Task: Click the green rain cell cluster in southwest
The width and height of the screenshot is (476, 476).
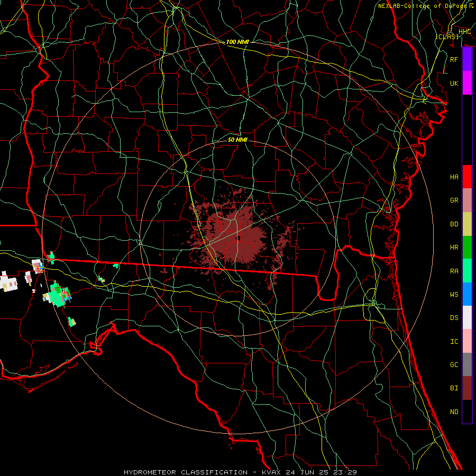Action: point(57,294)
